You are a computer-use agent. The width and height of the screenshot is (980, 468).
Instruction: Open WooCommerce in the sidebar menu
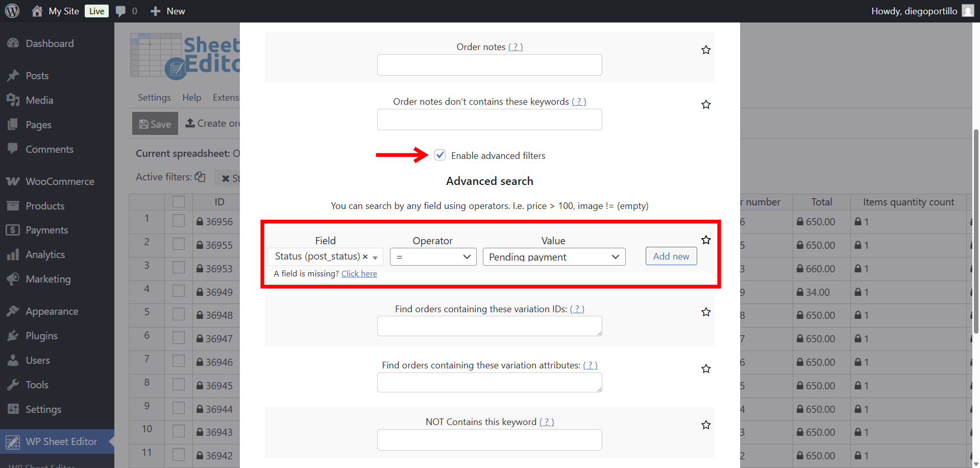pos(60,181)
